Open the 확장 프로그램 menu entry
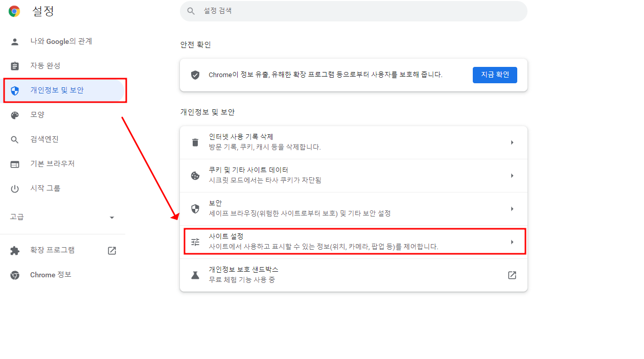 point(51,250)
